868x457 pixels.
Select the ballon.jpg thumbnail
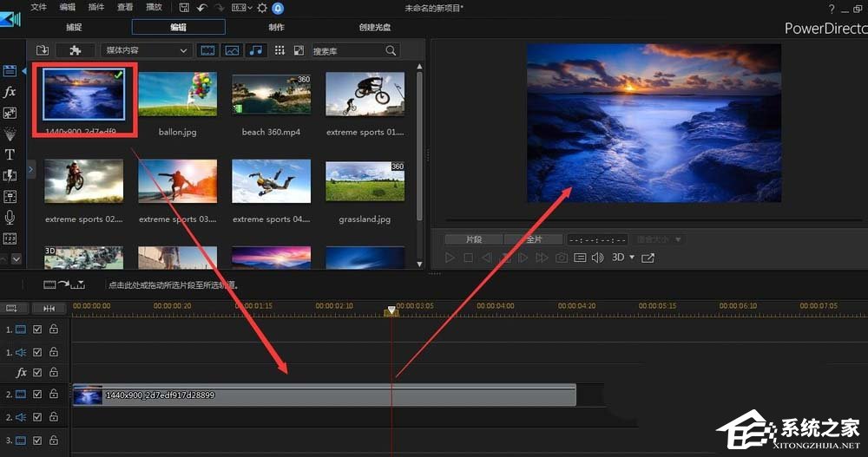177,95
